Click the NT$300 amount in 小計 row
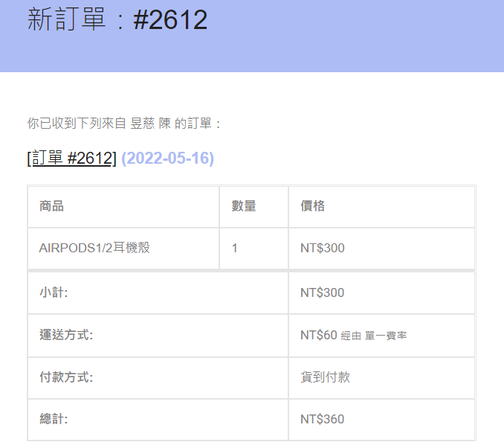 (323, 292)
